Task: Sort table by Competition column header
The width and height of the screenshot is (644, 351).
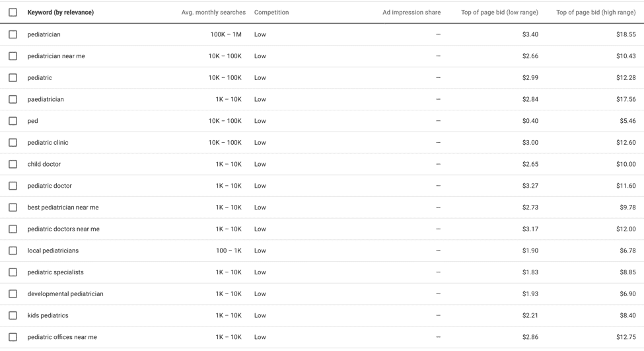Action: point(271,13)
